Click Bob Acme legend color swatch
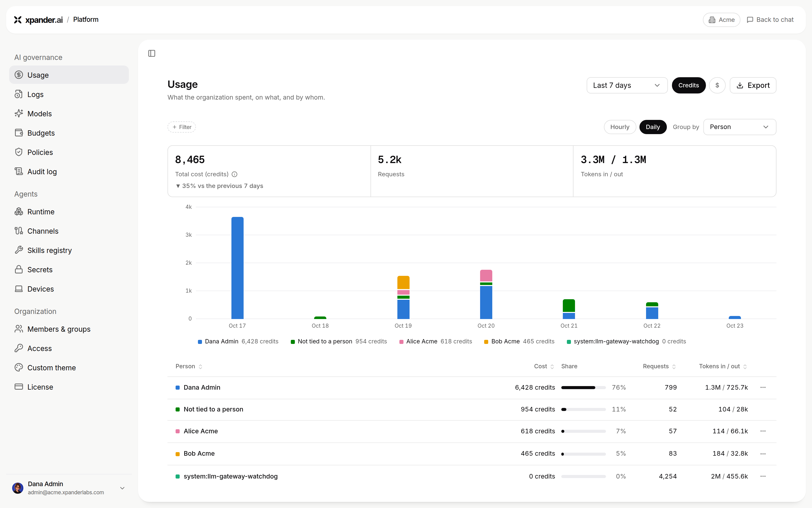This screenshot has width=812, height=508. [486, 342]
